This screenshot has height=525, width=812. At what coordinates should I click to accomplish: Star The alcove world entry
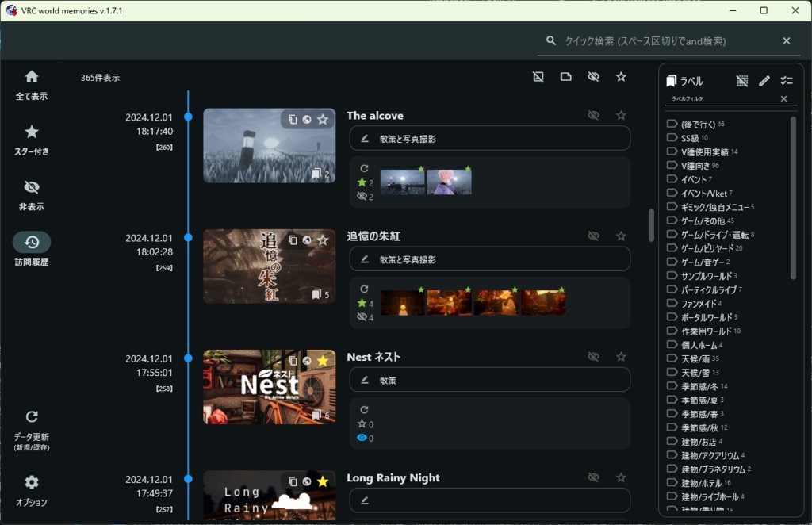click(x=621, y=115)
